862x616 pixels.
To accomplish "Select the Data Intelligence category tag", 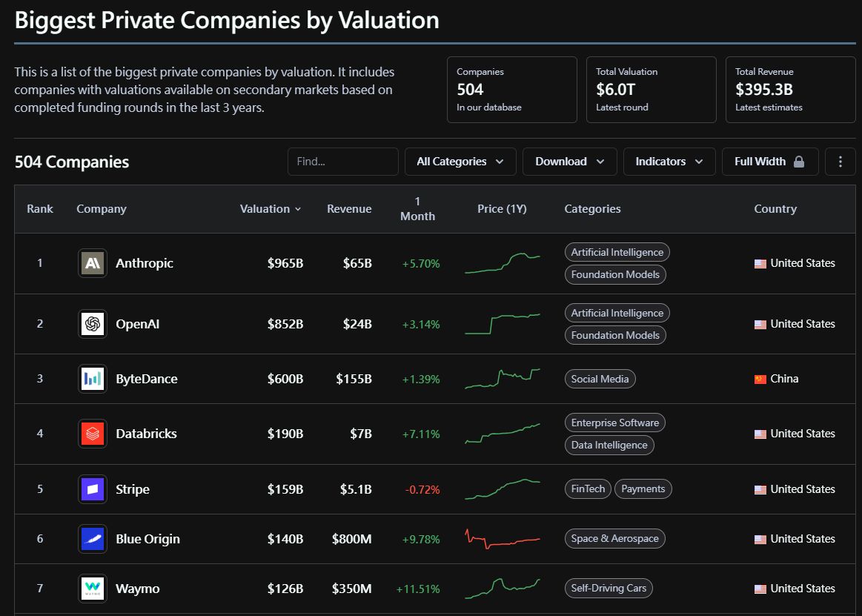I will [x=609, y=445].
